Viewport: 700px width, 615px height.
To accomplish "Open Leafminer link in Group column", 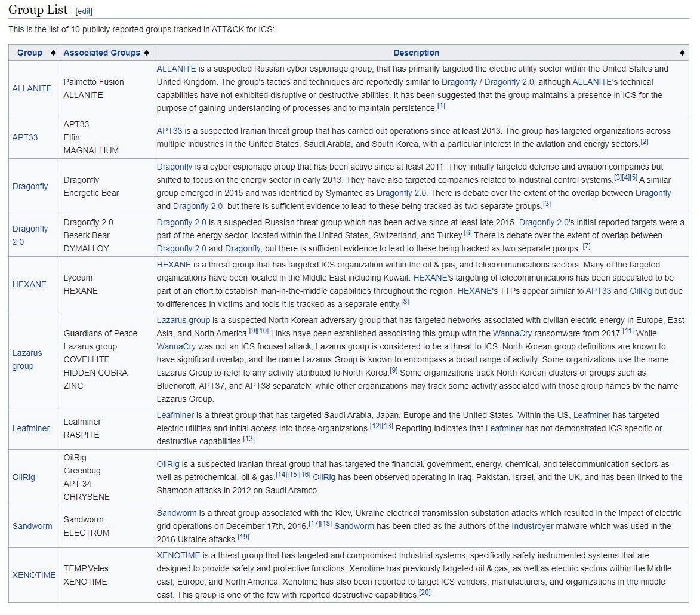I will point(31,428).
